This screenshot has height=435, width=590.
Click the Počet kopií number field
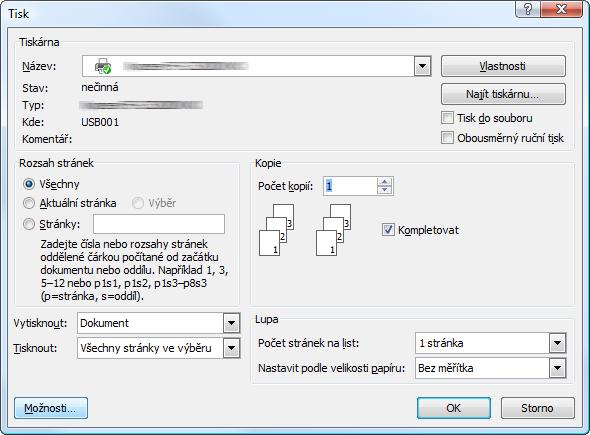click(x=350, y=186)
